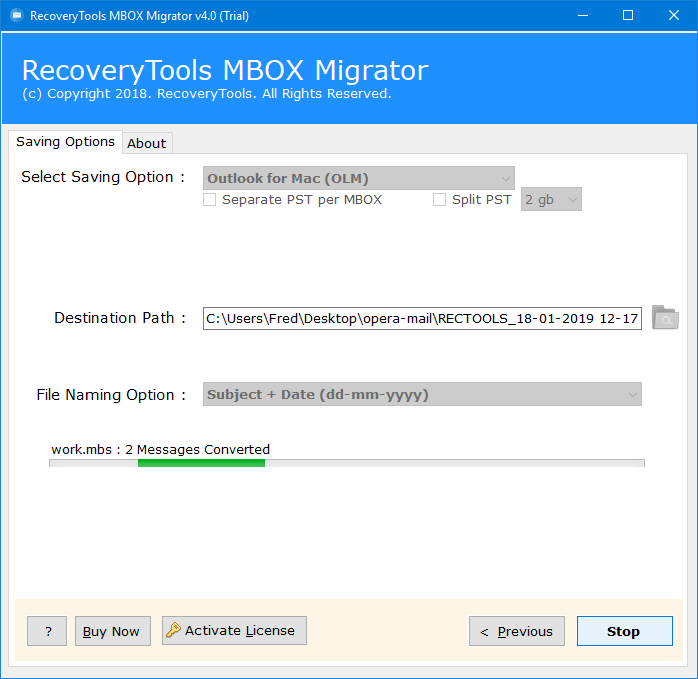Click the RecoveryTools MBOX Migrator heading
Viewport: 698px width, 679px height.
[x=225, y=70]
